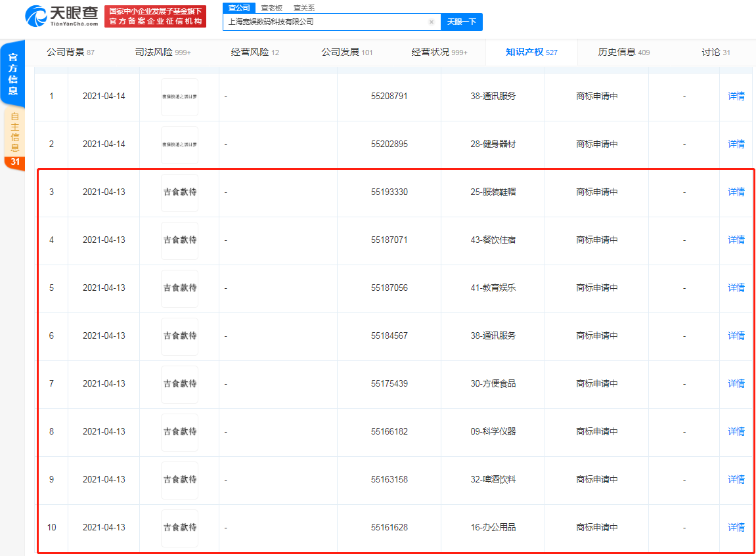Select registration number 55202895
Screen dimensions: 756x556
click(x=389, y=144)
